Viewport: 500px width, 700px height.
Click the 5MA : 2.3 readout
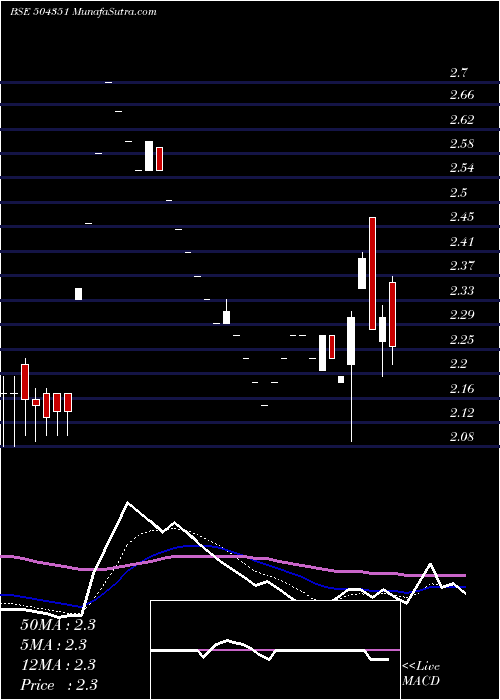[x=53, y=645]
